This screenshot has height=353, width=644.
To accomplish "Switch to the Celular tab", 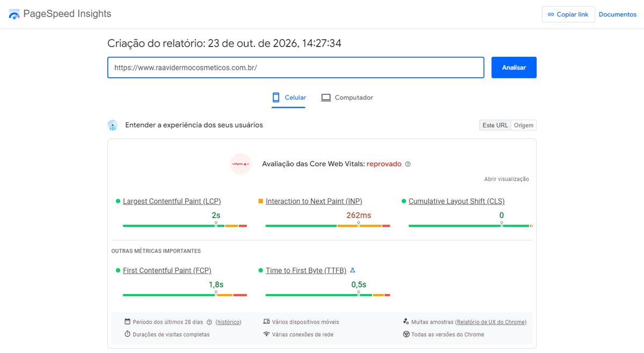I will [x=289, y=98].
